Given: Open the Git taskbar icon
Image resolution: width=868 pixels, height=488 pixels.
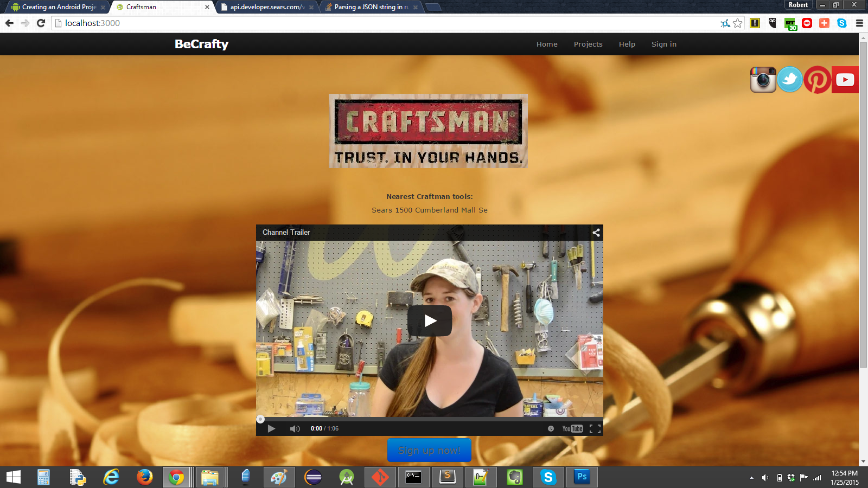Looking at the screenshot, I should tap(380, 477).
